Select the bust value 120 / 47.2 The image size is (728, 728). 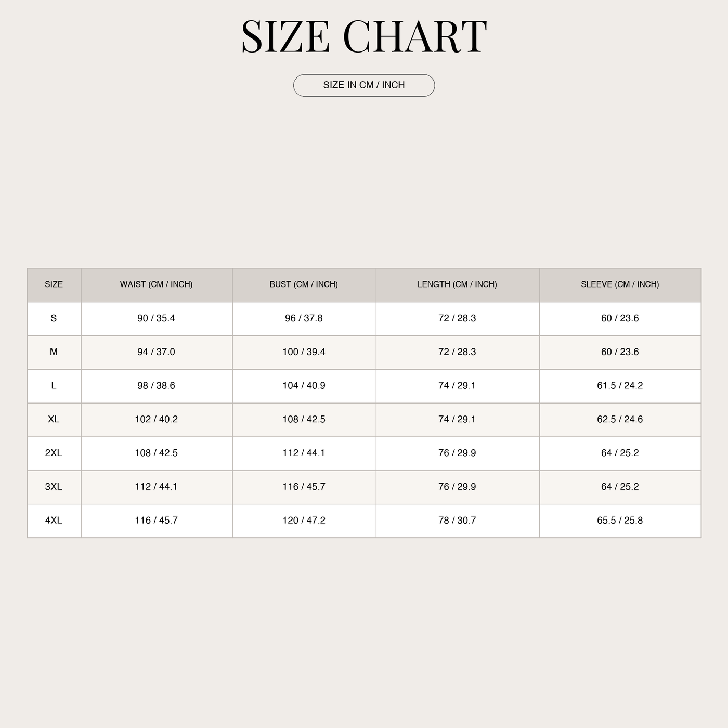coord(304,521)
